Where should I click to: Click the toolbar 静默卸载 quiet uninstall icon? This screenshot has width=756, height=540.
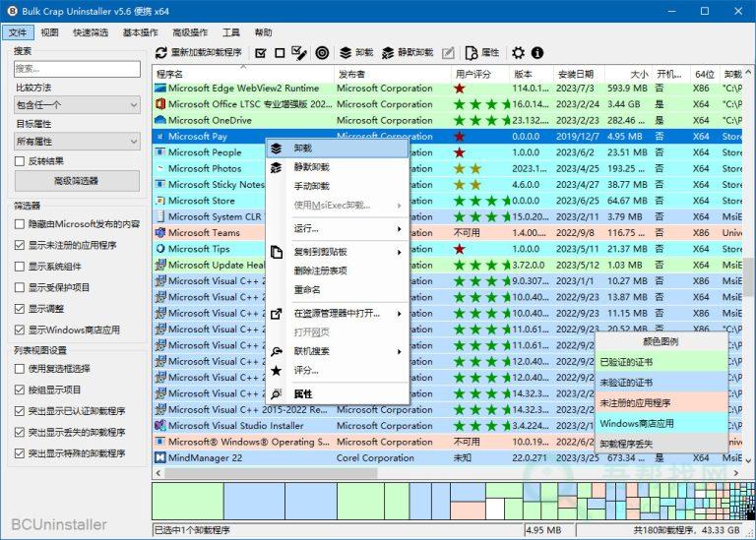(389, 52)
